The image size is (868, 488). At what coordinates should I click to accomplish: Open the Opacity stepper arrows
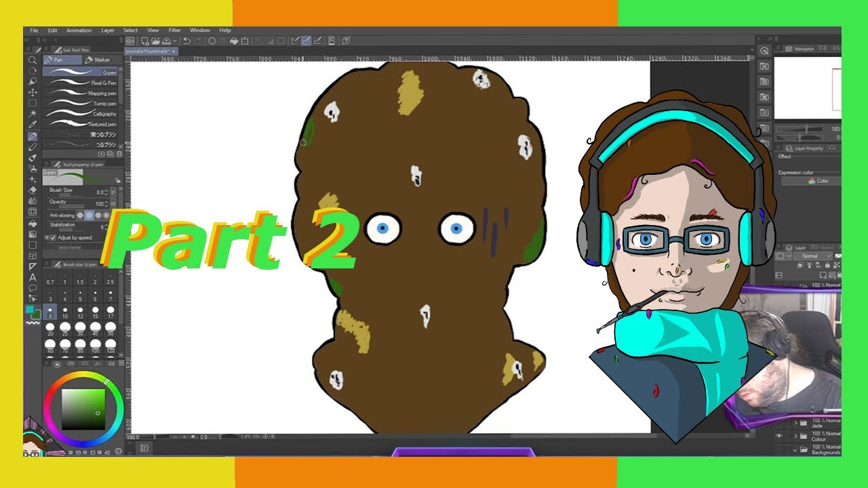point(106,203)
